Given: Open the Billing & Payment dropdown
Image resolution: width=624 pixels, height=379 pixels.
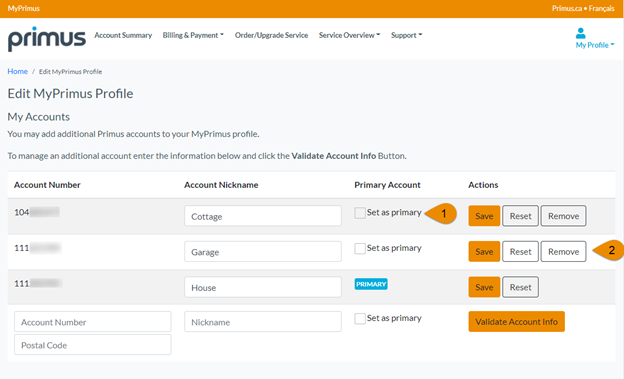Looking at the screenshot, I should [x=193, y=35].
